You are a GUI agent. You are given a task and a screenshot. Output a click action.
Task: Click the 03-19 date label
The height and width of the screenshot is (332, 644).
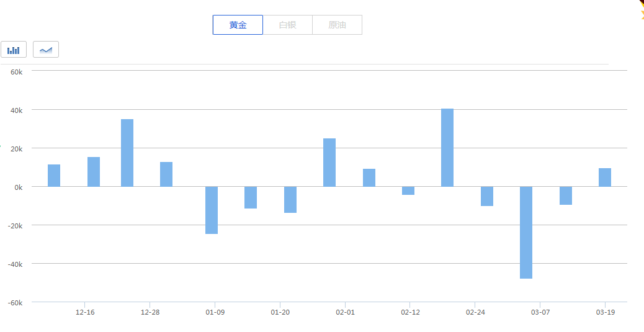coord(606,313)
